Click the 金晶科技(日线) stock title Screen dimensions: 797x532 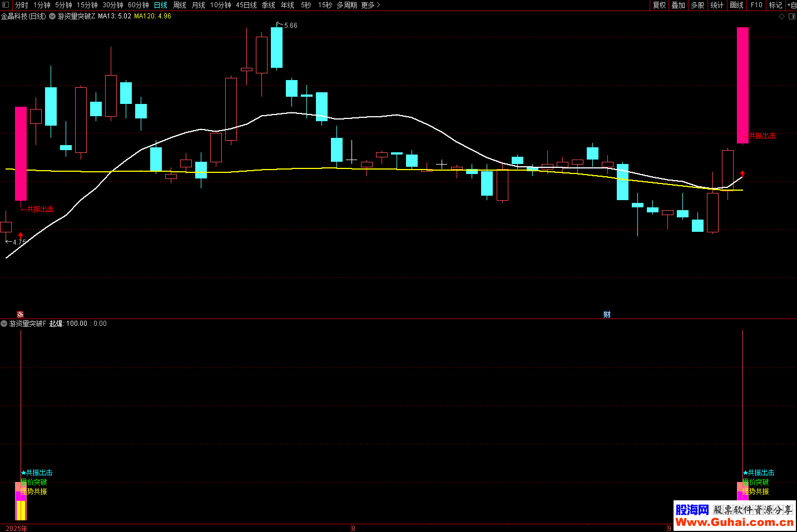coord(23,16)
